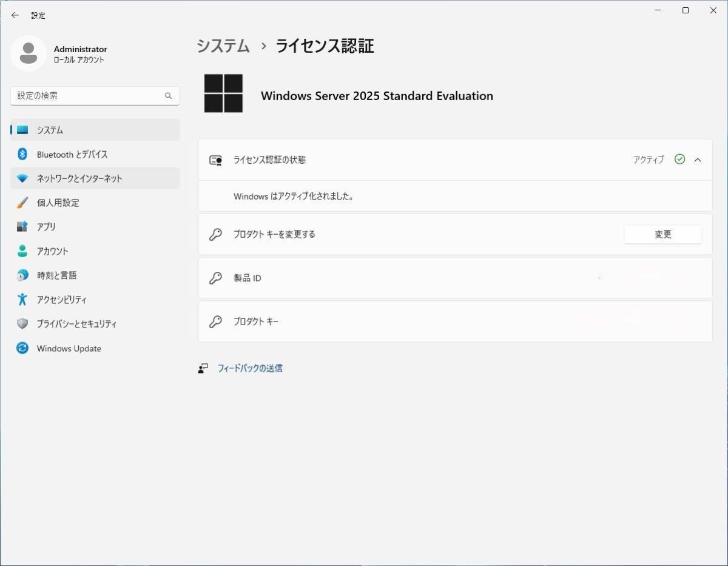Click the back arrow in title bar
The width and height of the screenshot is (728, 566).
tap(15, 15)
